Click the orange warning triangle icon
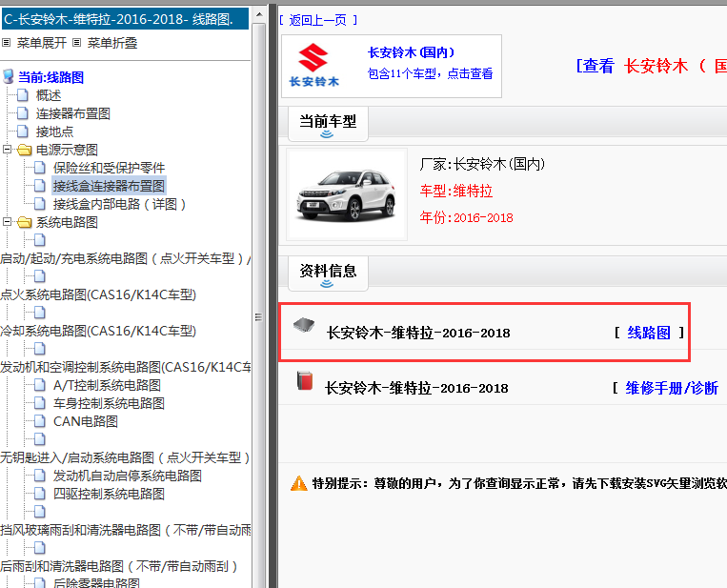The image size is (727, 588). coord(298,483)
